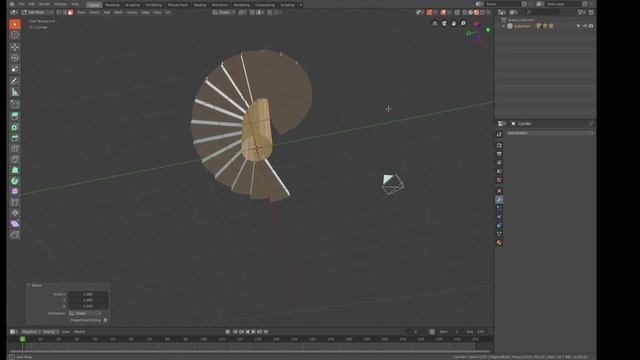Open Render properties tab icon
This screenshot has width=640, height=360.
[499, 145]
